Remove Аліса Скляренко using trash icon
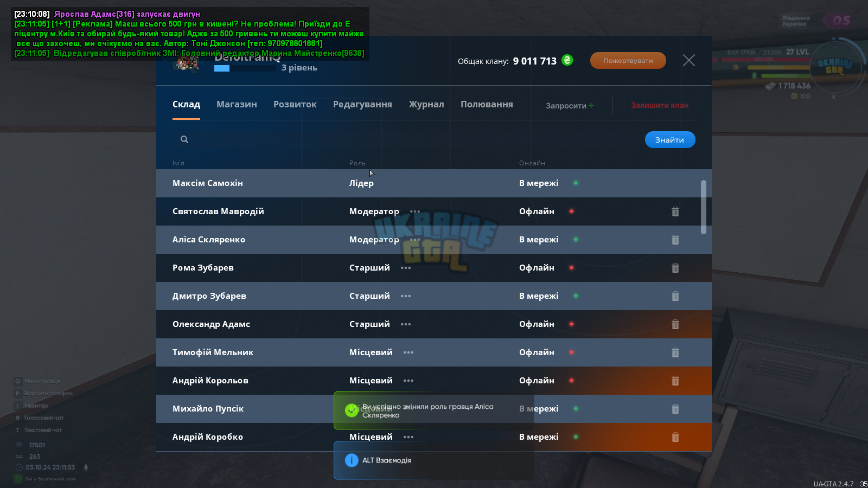The width and height of the screenshot is (868, 488). pyautogui.click(x=675, y=240)
